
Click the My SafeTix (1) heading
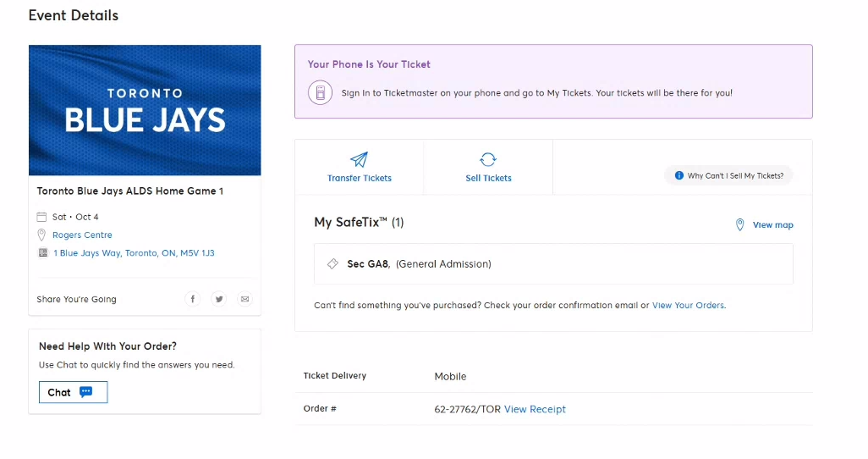pos(359,222)
